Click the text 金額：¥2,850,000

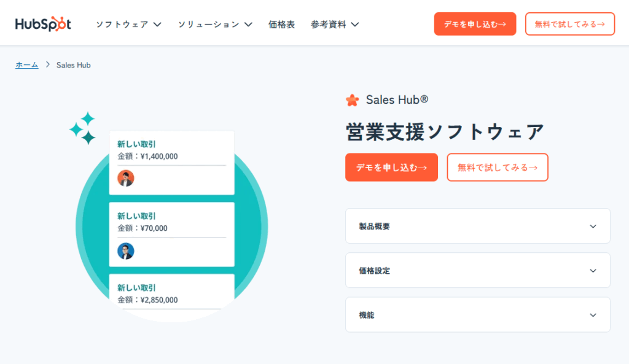point(147,300)
